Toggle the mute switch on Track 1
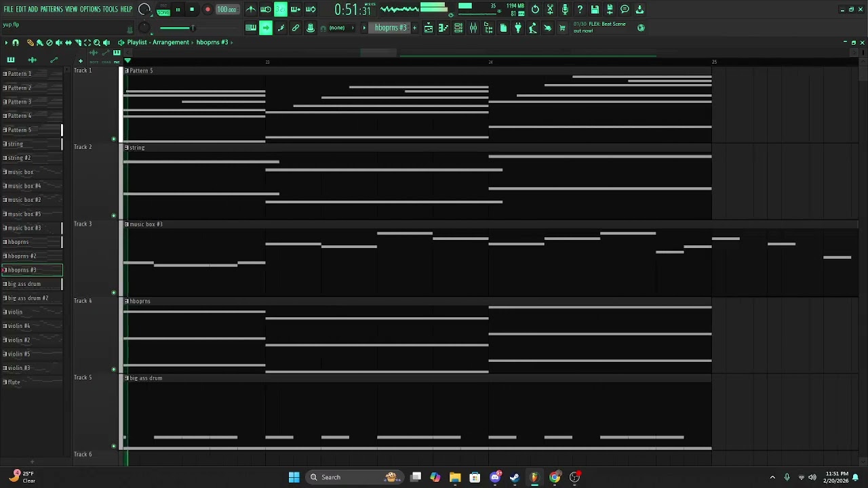The width and height of the screenshot is (868, 488). pos(114,139)
